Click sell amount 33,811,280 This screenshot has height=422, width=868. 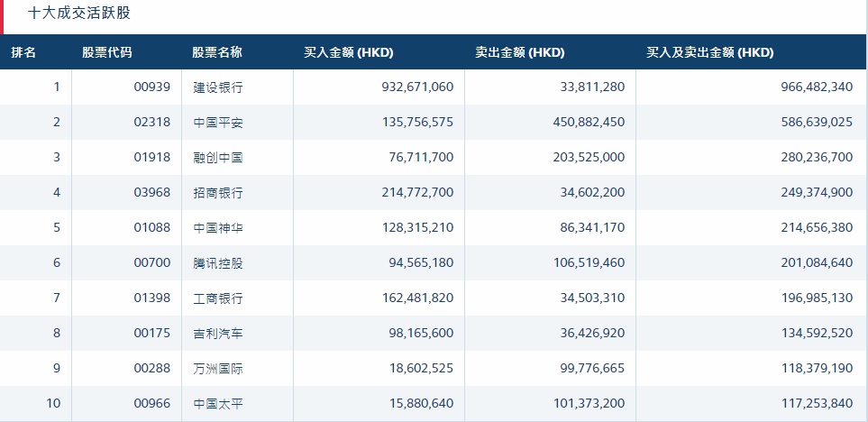point(594,87)
